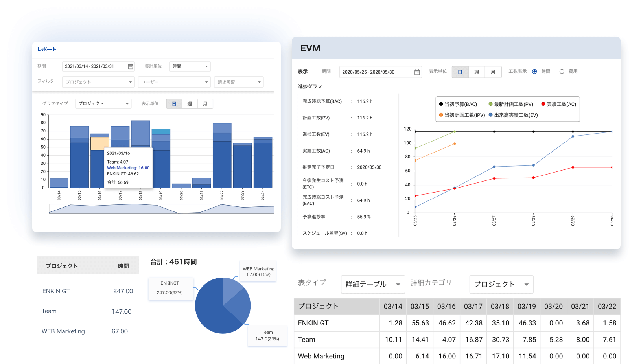Click the 03/22 bar in report chart
630x364 pixels.
click(x=222, y=157)
